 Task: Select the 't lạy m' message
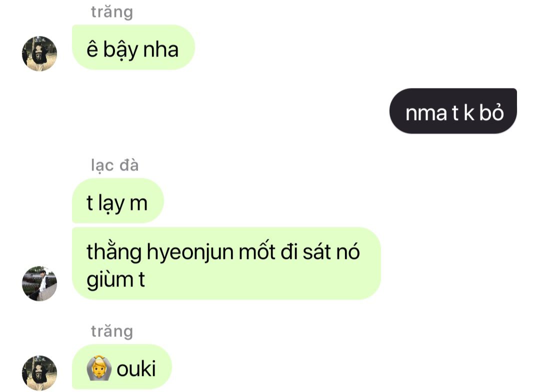pyautogui.click(x=118, y=200)
